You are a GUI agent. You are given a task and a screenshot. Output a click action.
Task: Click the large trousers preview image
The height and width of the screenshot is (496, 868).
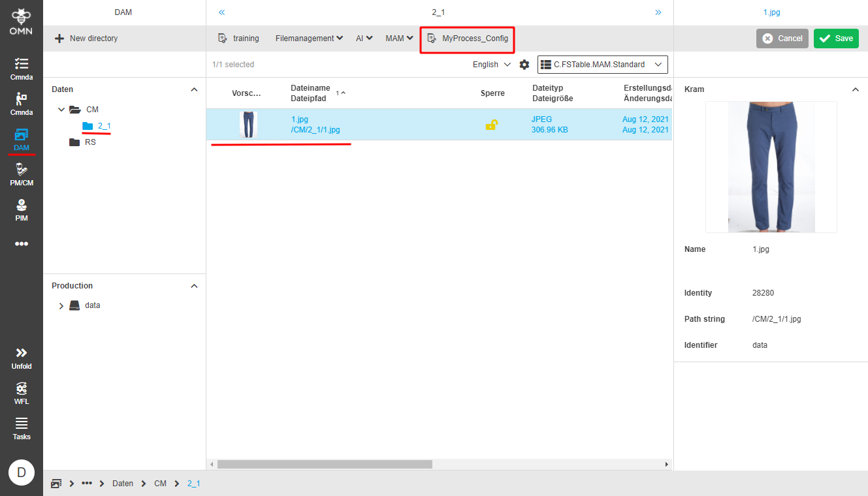771,167
